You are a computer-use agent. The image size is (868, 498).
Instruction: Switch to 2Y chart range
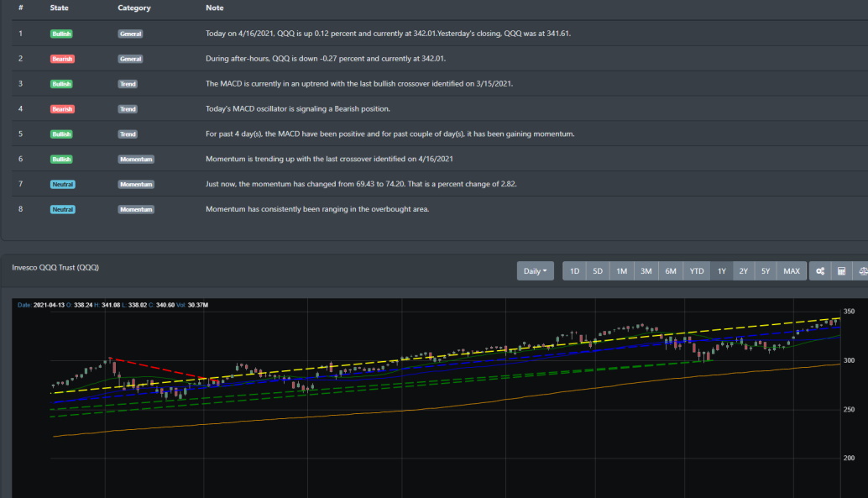pos(744,271)
